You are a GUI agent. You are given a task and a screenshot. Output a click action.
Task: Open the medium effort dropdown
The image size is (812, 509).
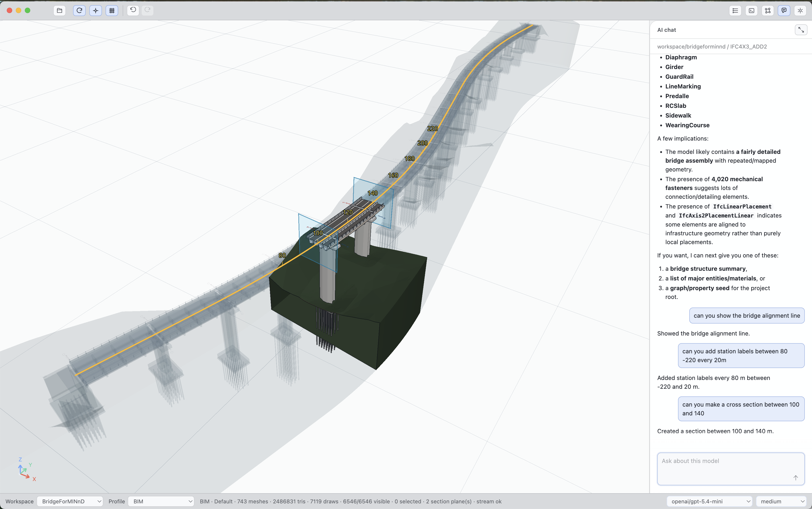click(781, 501)
